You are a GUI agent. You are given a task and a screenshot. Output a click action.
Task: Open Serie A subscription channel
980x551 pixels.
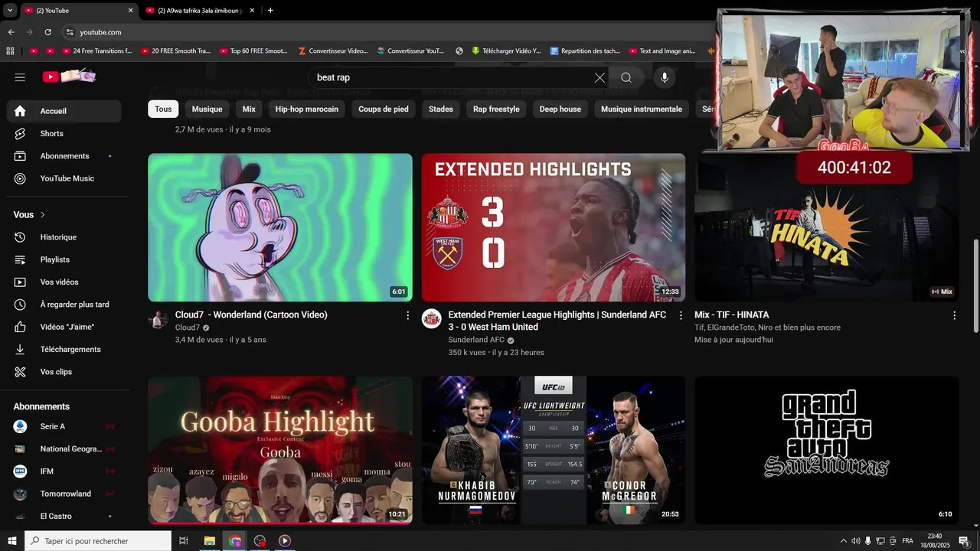[64, 426]
